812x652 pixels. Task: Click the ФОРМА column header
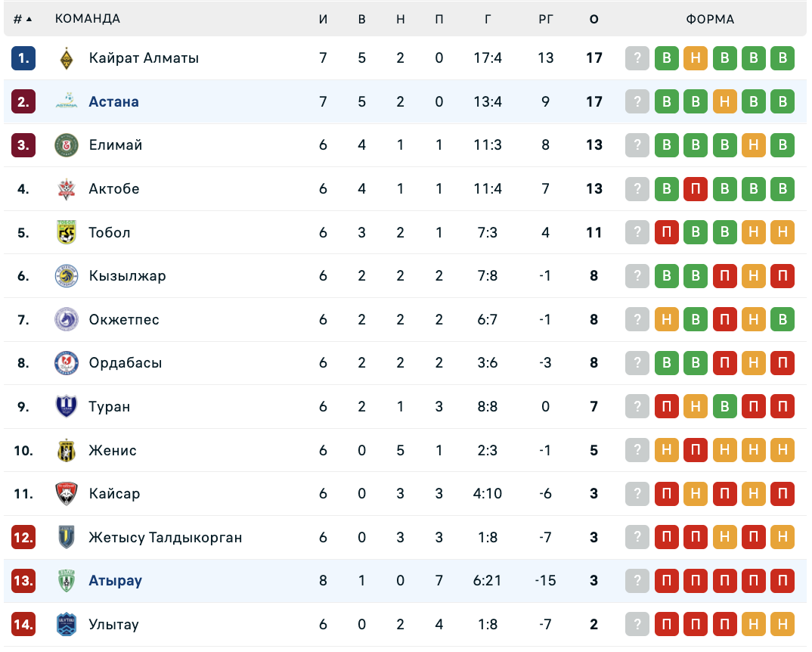pos(710,19)
